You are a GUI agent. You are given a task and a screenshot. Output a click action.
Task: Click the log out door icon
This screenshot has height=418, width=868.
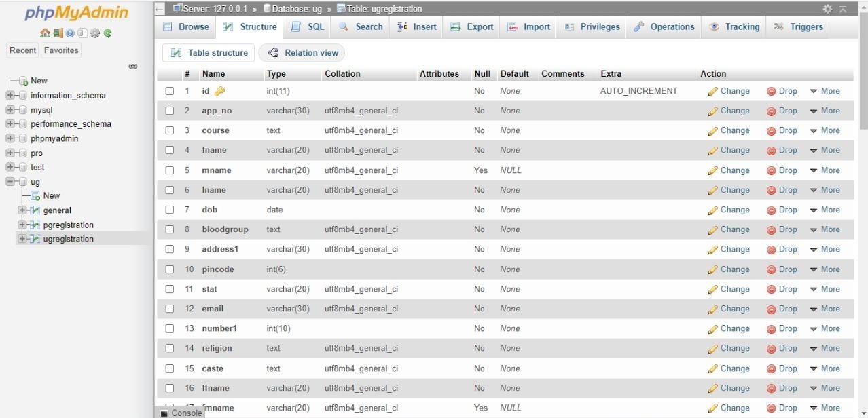click(x=58, y=33)
